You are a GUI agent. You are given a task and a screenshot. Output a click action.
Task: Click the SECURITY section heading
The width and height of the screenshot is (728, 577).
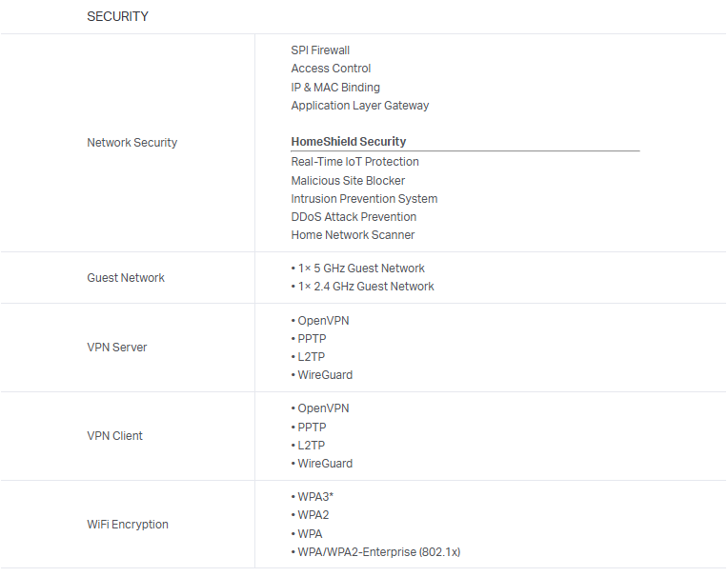point(117,16)
